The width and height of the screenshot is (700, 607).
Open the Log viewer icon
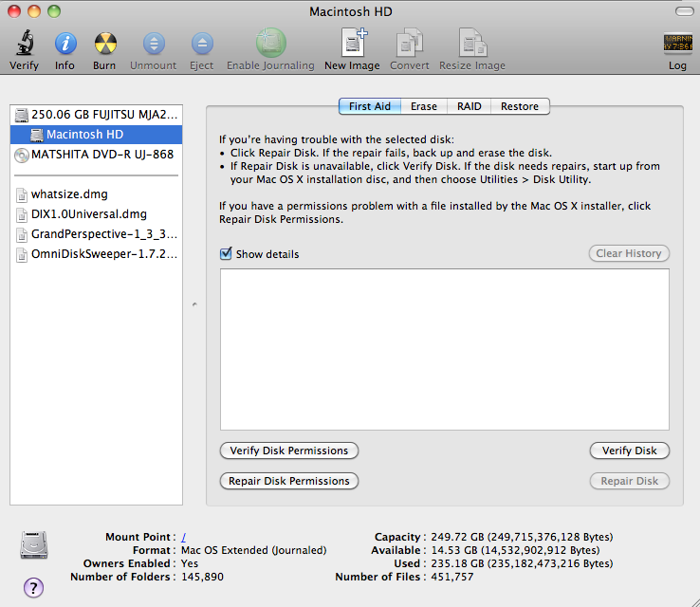677,44
